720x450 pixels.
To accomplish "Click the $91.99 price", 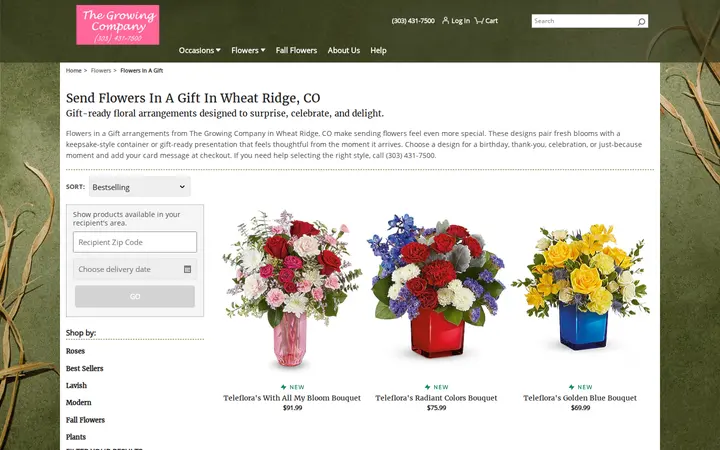I will (292, 408).
